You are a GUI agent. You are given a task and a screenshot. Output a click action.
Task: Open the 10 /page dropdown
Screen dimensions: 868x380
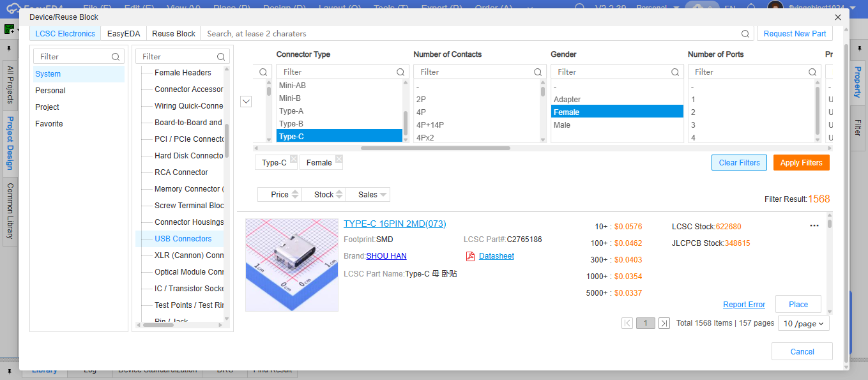(803, 323)
